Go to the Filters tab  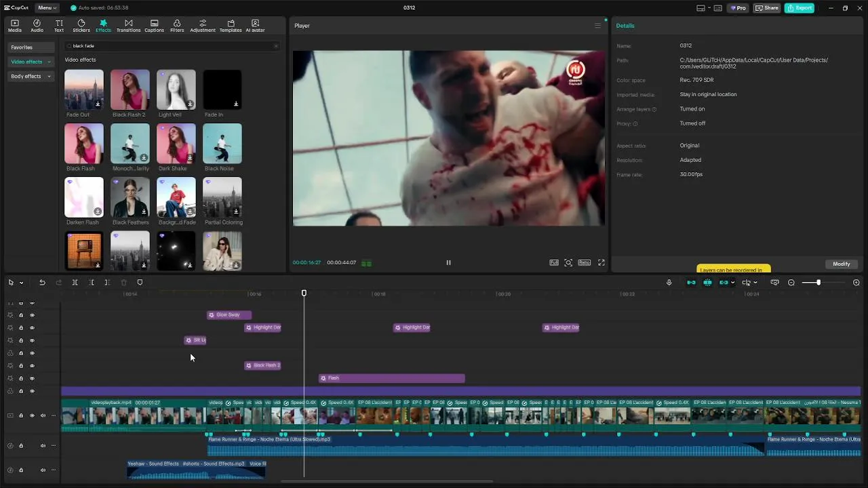177,26
